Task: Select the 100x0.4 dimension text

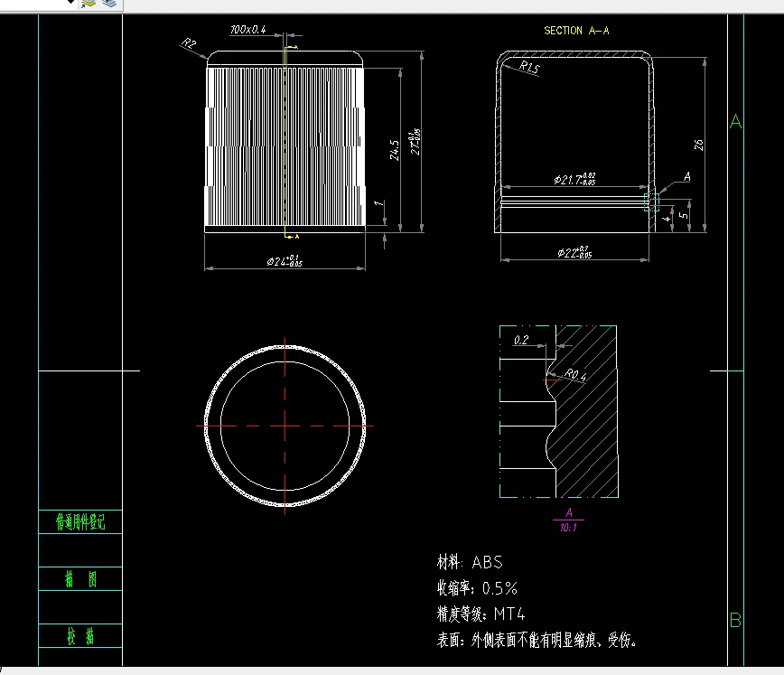Action: coord(248,30)
